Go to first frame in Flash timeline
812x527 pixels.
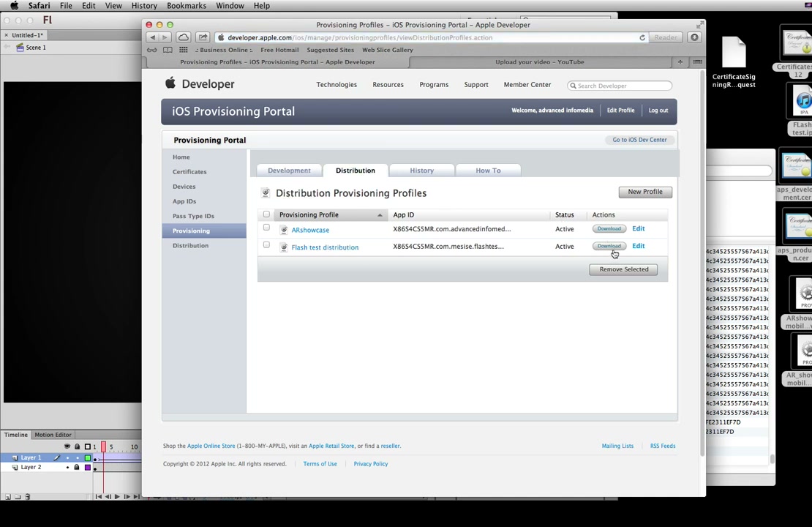point(98,496)
